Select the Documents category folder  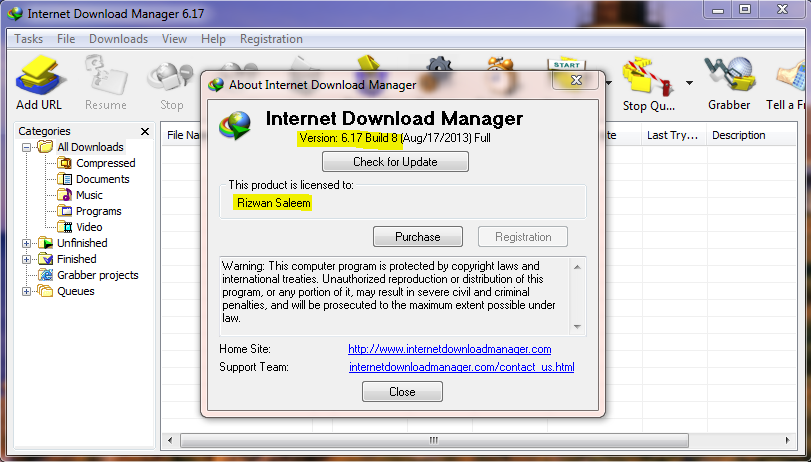pyautogui.click(x=102, y=179)
